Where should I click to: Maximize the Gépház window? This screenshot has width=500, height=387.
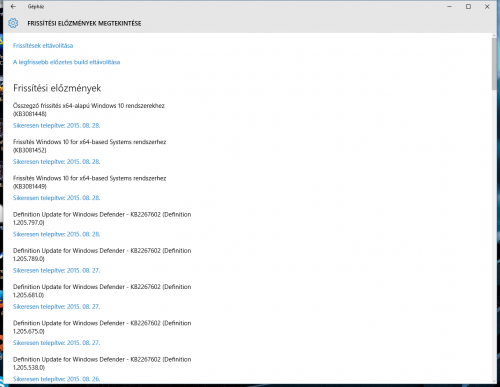tap(468, 6)
